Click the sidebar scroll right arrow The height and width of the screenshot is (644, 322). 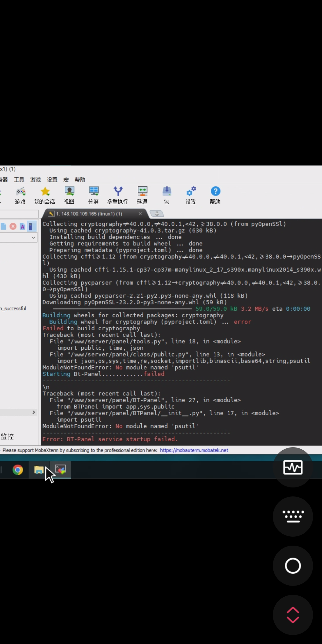[x=34, y=412]
